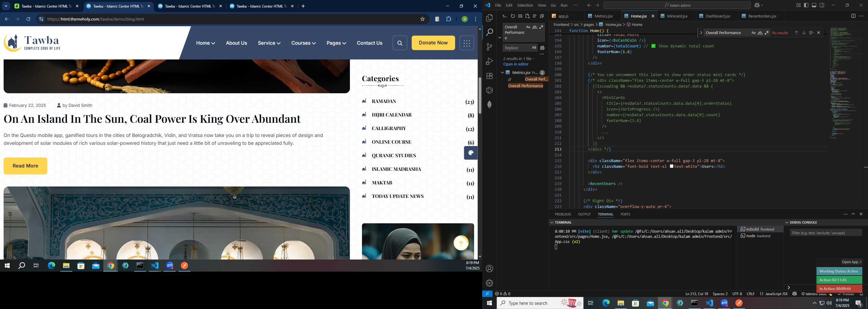This screenshot has height=309, width=868.
Task: Open OUTPUT panel tab
Action: (584, 215)
